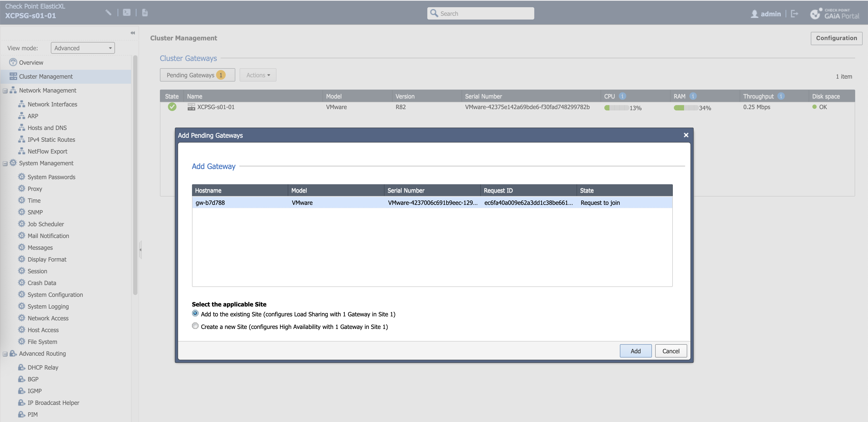Click the Throughput info icon
868x422 pixels.
pyautogui.click(x=781, y=96)
